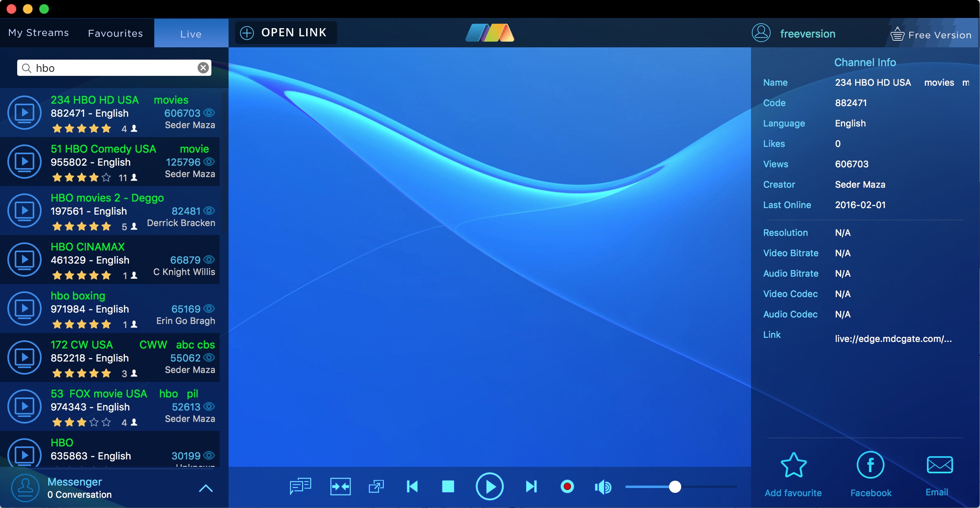Click the Free Version basket icon
Image resolution: width=980 pixels, height=508 pixels.
click(x=897, y=34)
